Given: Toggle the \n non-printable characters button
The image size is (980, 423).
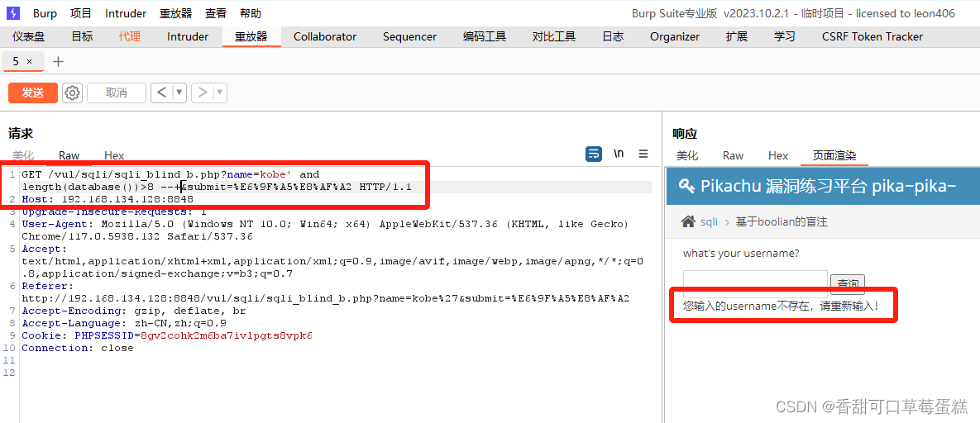Looking at the screenshot, I should (618, 154).
